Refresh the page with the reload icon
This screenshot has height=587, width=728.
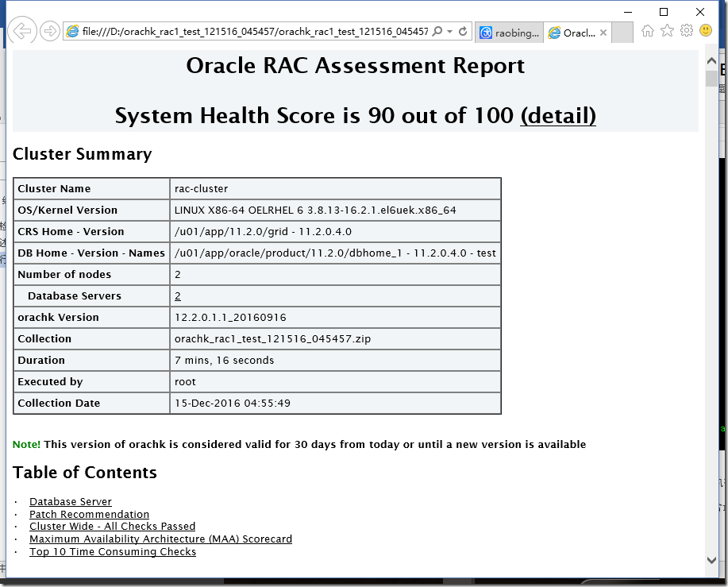(x=463, y=30)
